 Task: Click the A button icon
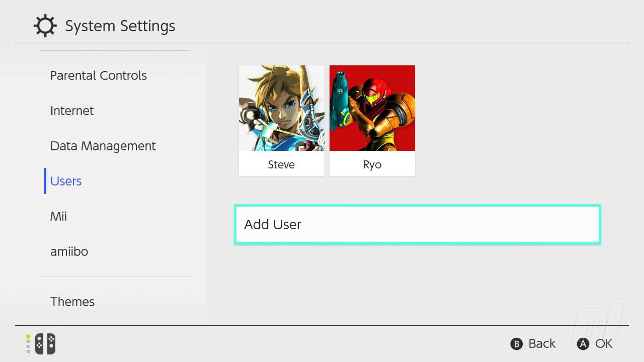pos(583,344)
